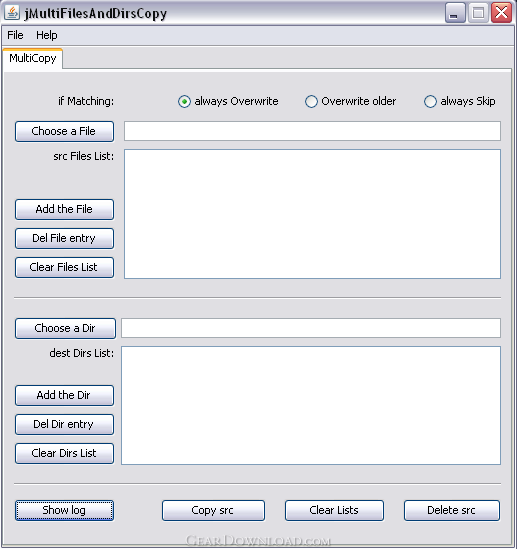
Task: Click Clear Dirs List button
Action: 64,453
